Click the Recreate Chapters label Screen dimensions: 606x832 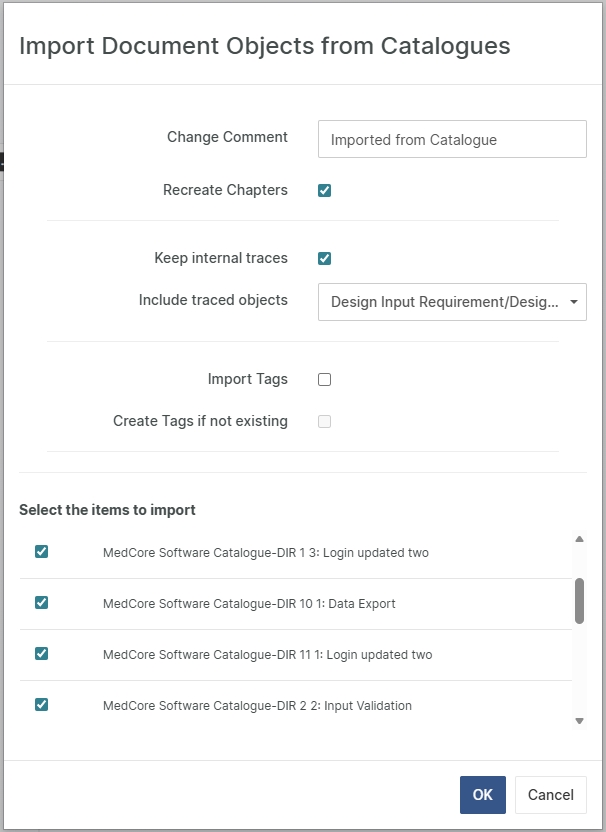coord(225,190)
